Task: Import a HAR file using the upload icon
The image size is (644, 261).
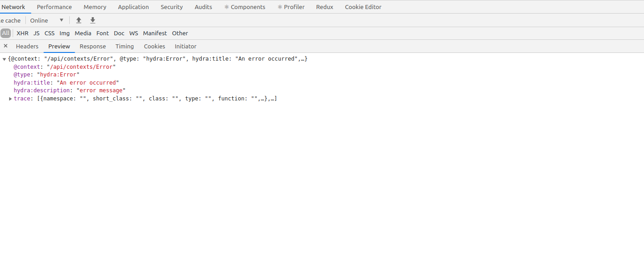Action: [78, 20]
